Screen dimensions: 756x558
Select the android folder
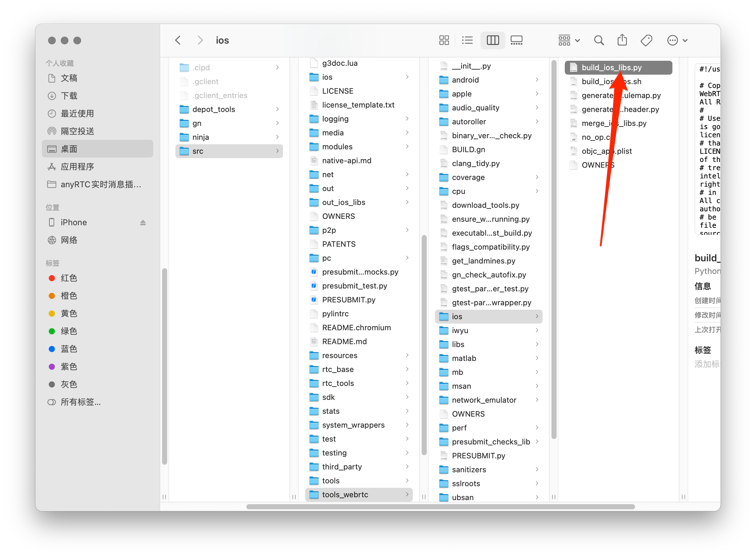tap(465, 80)
